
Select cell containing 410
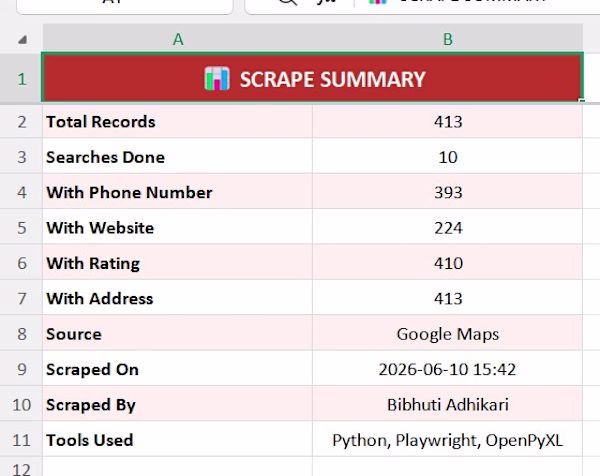[448, 263]
